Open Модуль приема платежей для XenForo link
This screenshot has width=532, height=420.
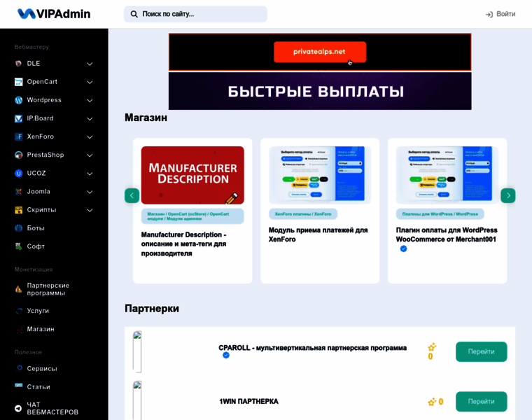(x=318, y=234)
